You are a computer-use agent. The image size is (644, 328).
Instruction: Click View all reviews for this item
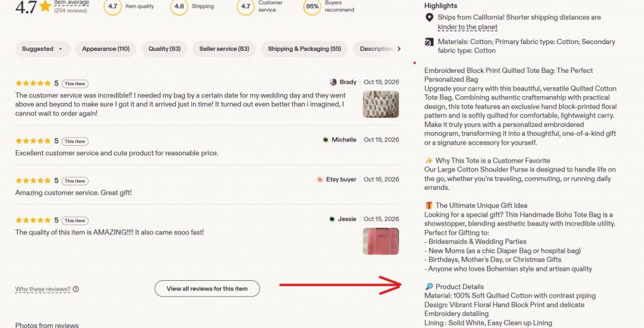207,288
